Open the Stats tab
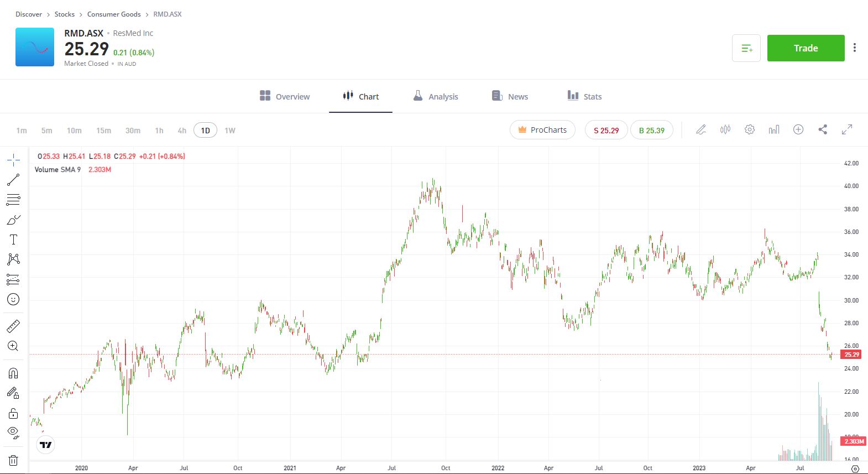The width and height of the screenshot is (868, 474). (x=584, y=96)
